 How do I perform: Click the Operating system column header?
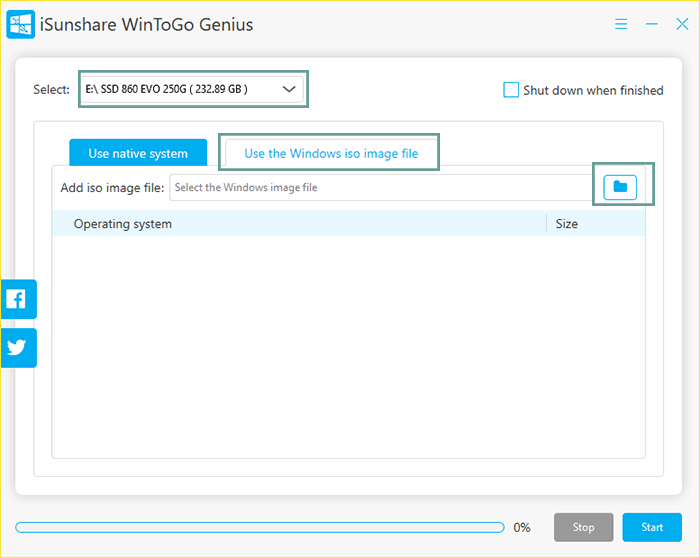click(x=299, y=224)
